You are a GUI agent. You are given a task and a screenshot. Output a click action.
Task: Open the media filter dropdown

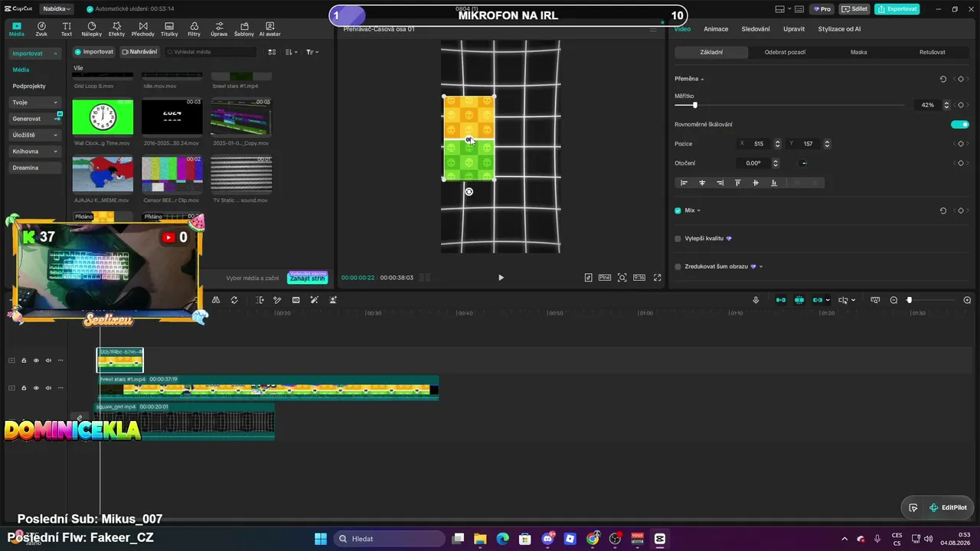point(312,52)
